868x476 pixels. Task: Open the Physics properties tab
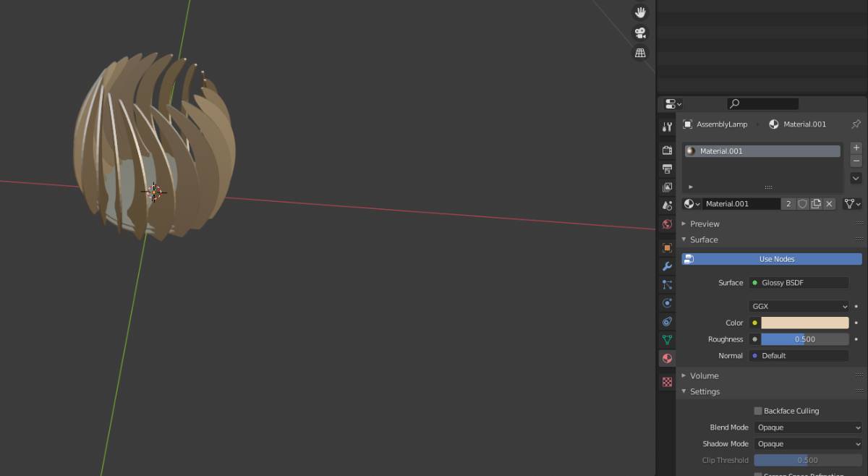click(x=667, y=303)
